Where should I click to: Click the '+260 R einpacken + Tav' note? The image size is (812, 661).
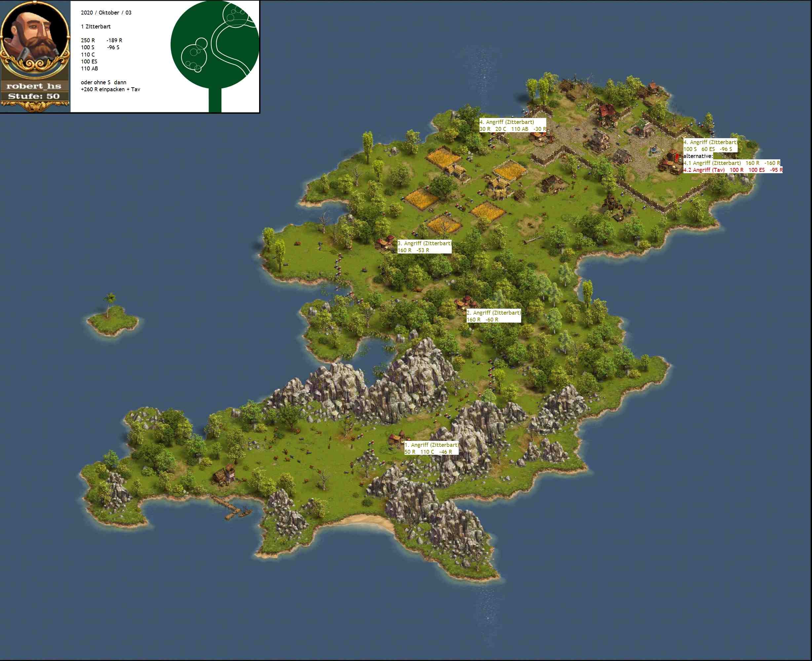[x=110, y=90]
